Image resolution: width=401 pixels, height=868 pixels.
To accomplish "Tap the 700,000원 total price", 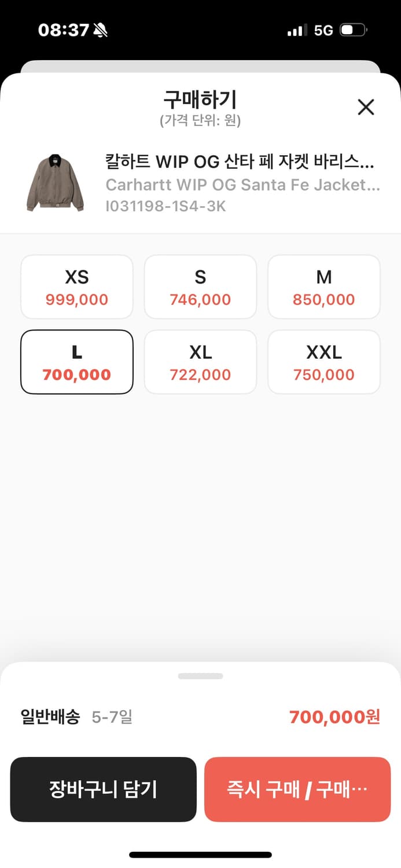I will pos(334,718).
